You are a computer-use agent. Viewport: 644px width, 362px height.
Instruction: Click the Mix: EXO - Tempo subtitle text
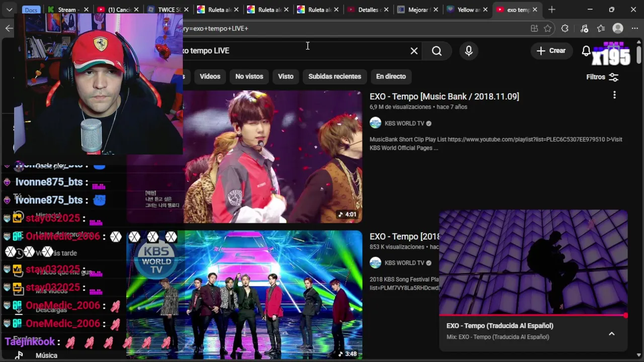498,337
